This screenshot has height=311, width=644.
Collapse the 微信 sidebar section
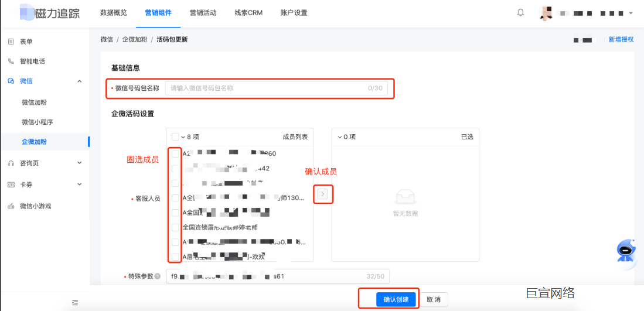tap(80, 81)
